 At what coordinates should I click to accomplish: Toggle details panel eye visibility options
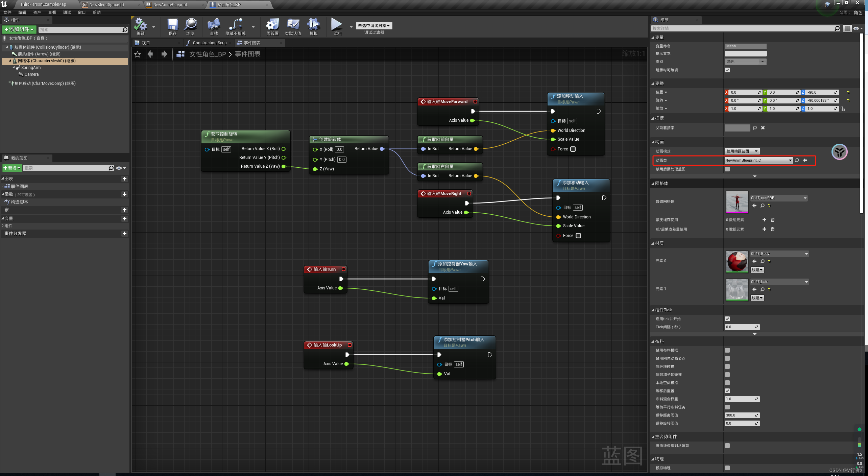click(x=858, y=28)
